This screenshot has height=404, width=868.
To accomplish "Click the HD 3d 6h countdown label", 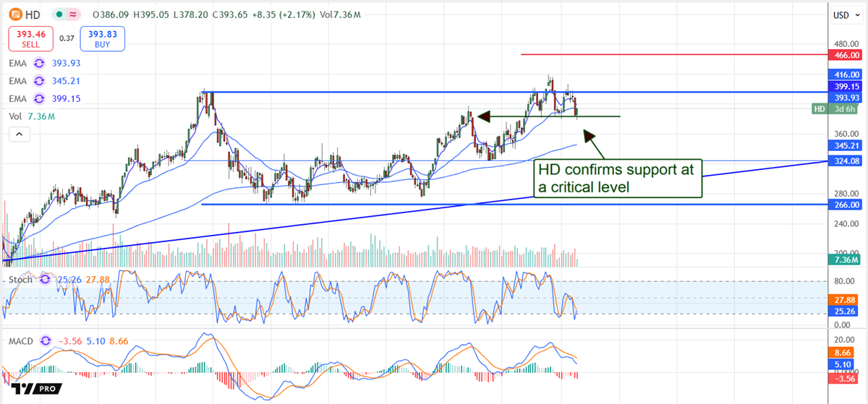I will coord(834,109).
